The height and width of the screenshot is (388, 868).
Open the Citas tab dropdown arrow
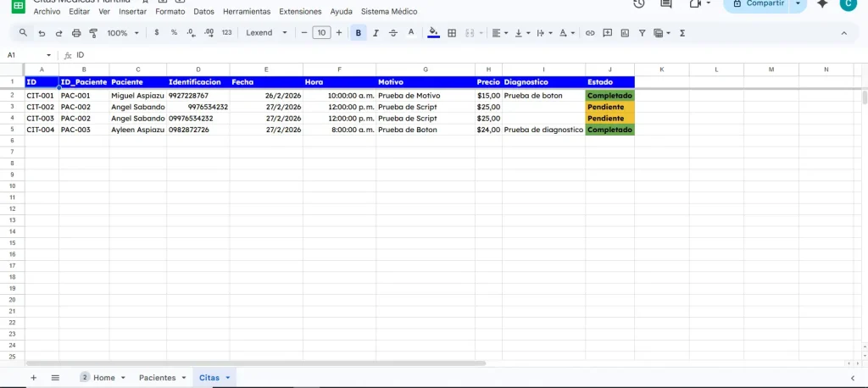227,378
